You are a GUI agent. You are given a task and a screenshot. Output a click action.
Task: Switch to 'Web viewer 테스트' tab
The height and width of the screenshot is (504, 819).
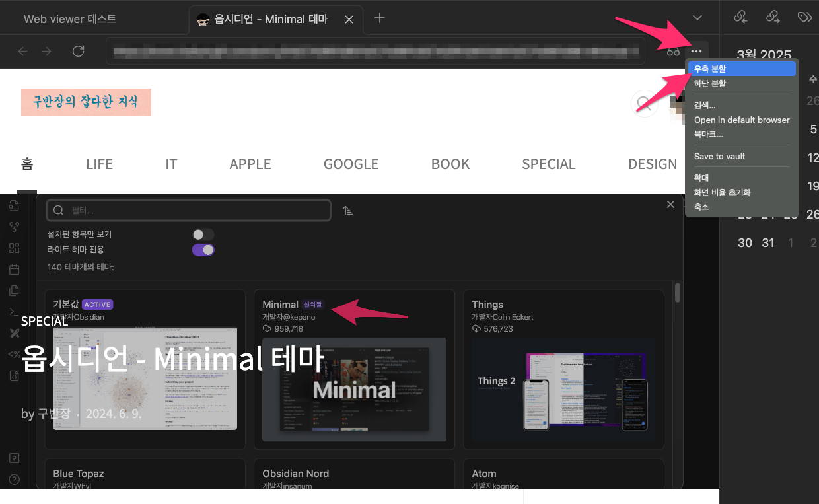pos(70,18)
